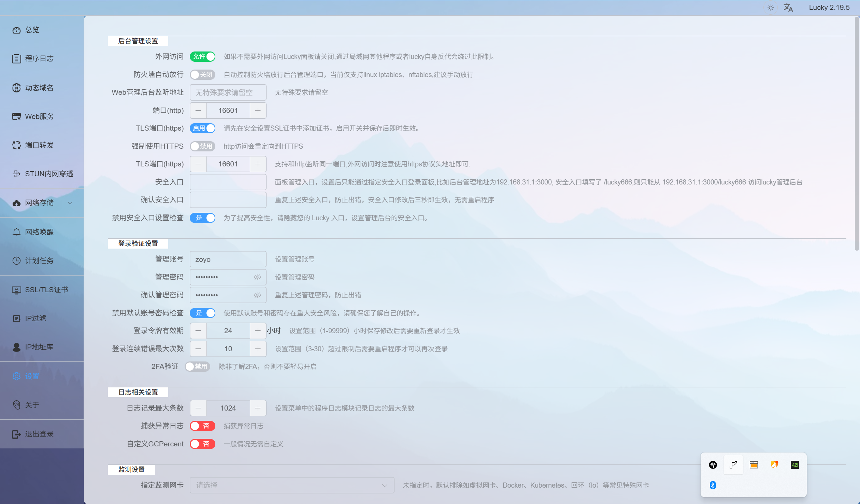Screen dimensions: 860x504
Task: Click the 关于 fingerprint icon
Action: (x=16, y=405)
